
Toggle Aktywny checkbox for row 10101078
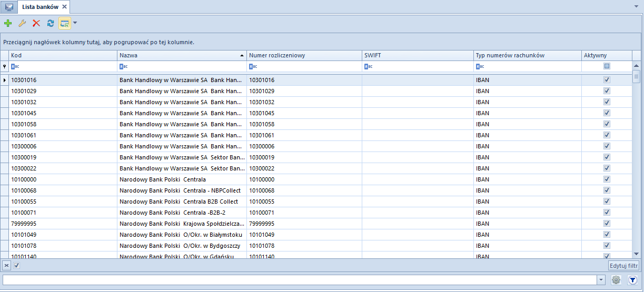pos(607,246)
